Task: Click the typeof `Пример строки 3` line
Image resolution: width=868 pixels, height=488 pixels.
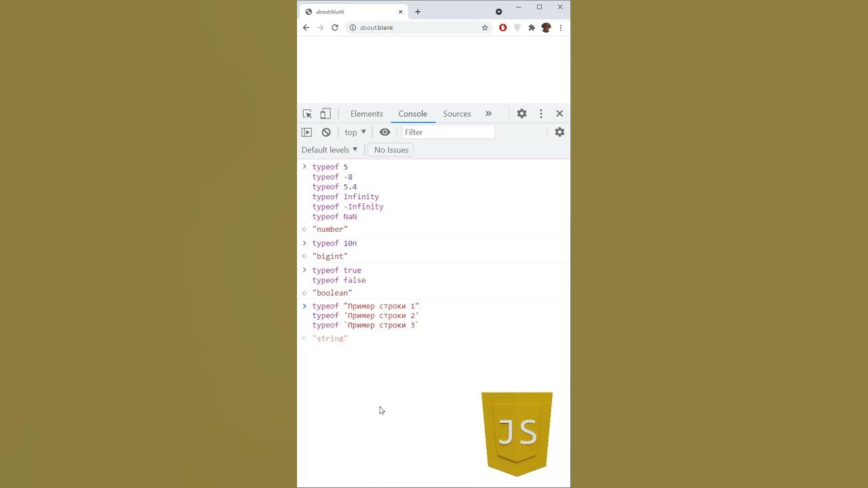Action: (366, 325)
